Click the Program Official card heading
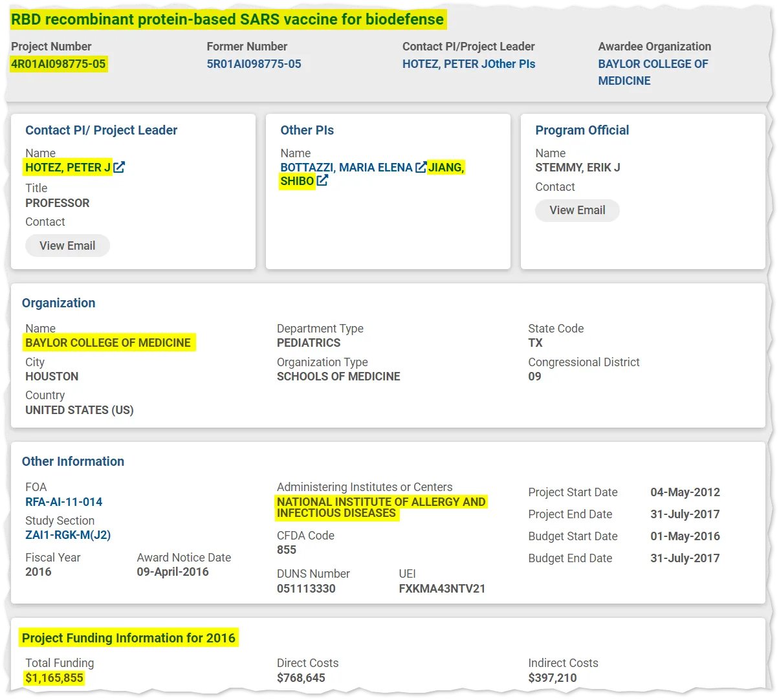This screenshot has height=700, width=779. click(x=582, y=130)
